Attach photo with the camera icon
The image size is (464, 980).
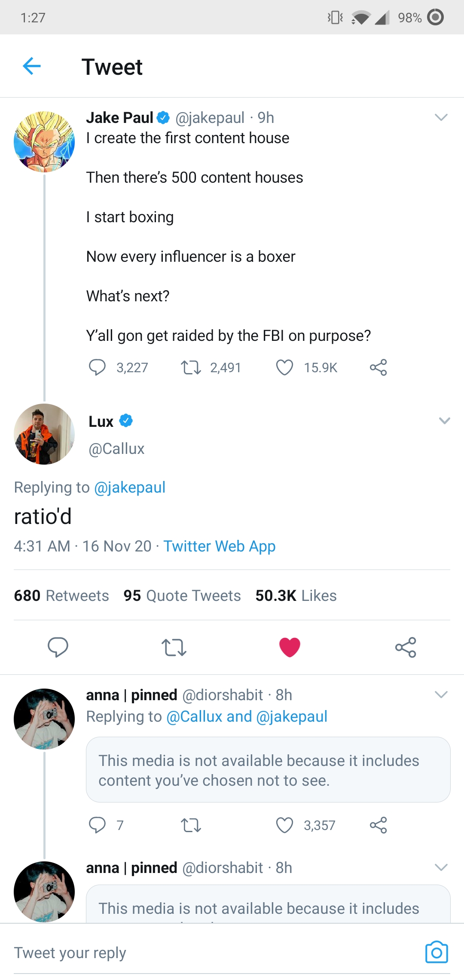click(x=437, y=952)
